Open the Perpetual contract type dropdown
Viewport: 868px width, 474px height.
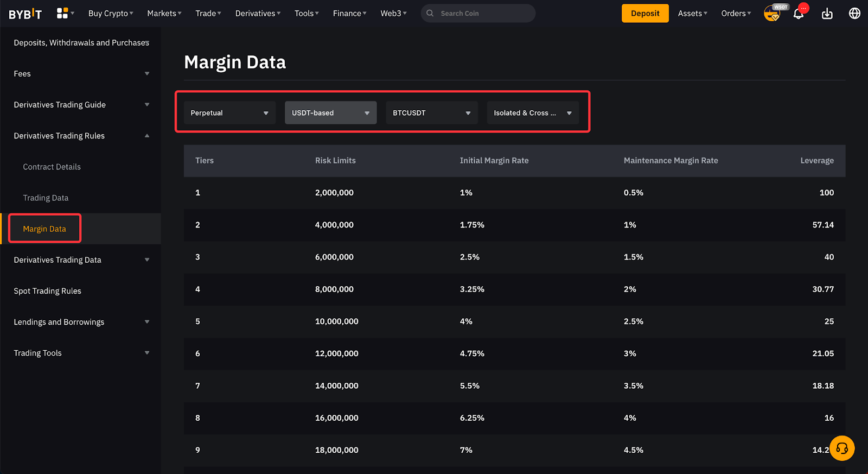click(229, 113)
